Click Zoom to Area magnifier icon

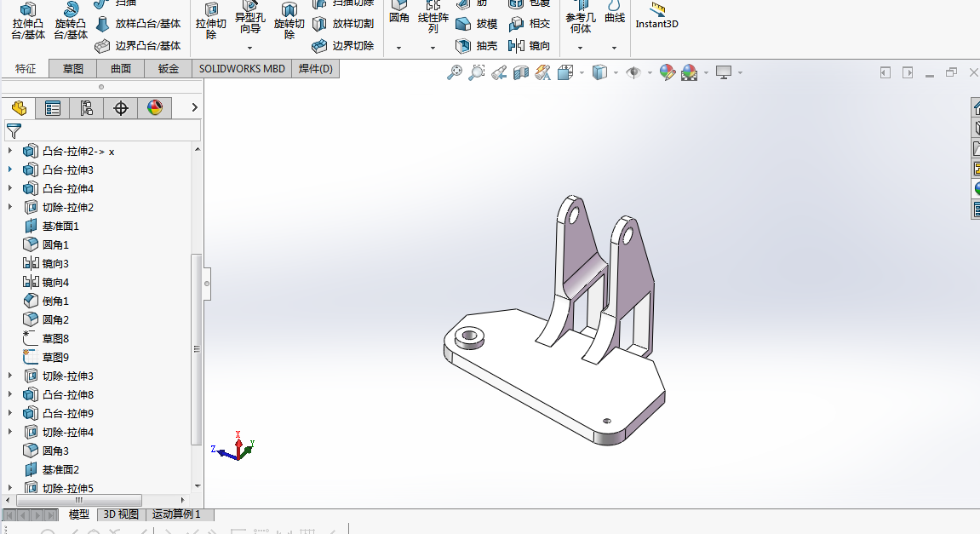pyautogui.click(x=476, y=72)
